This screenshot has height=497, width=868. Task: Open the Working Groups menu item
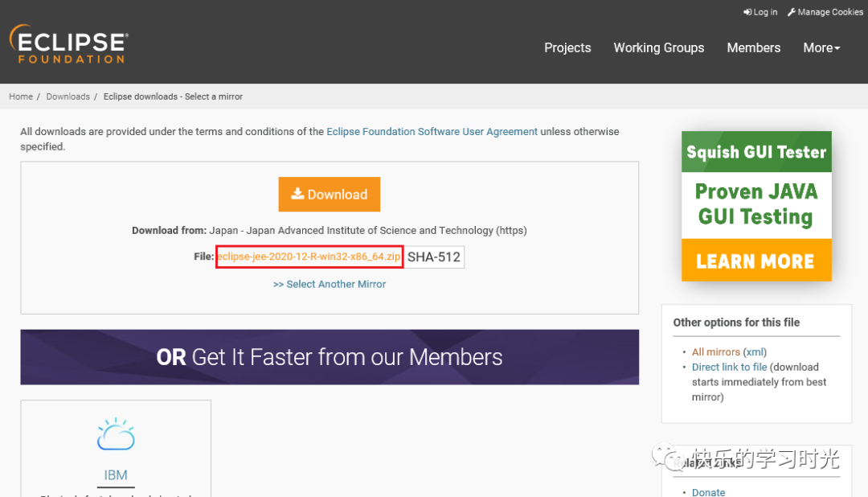659,47
